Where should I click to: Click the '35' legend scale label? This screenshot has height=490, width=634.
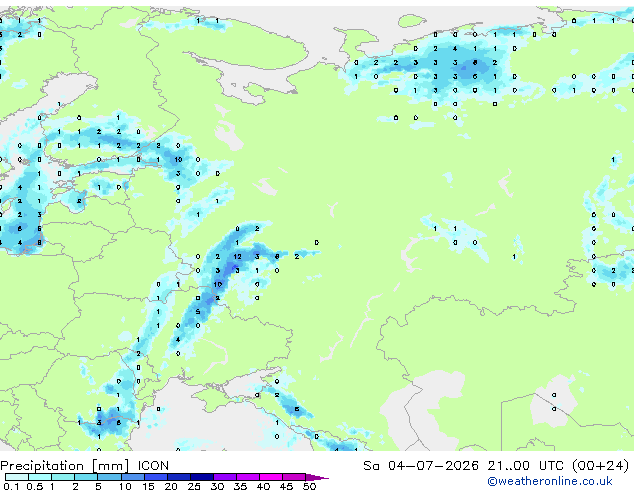pos(240,486)
